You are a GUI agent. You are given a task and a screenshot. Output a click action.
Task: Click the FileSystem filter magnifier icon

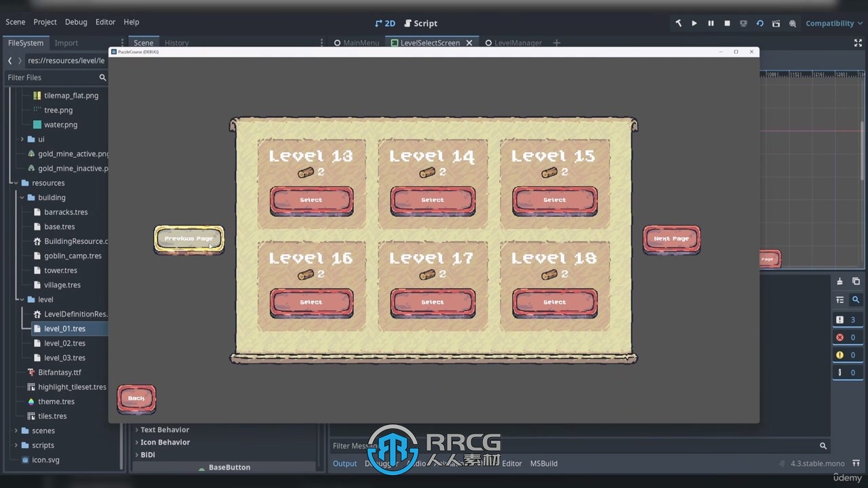103,77
